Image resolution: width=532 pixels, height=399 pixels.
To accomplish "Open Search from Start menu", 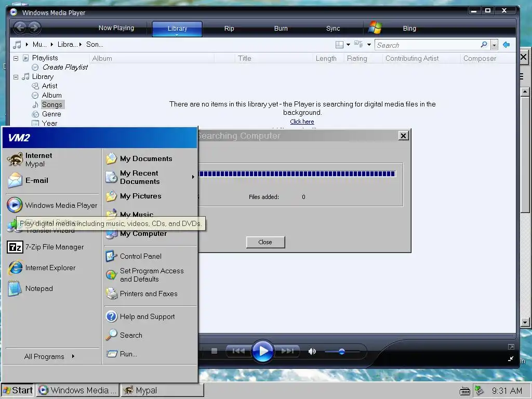I will pos(151,335).
